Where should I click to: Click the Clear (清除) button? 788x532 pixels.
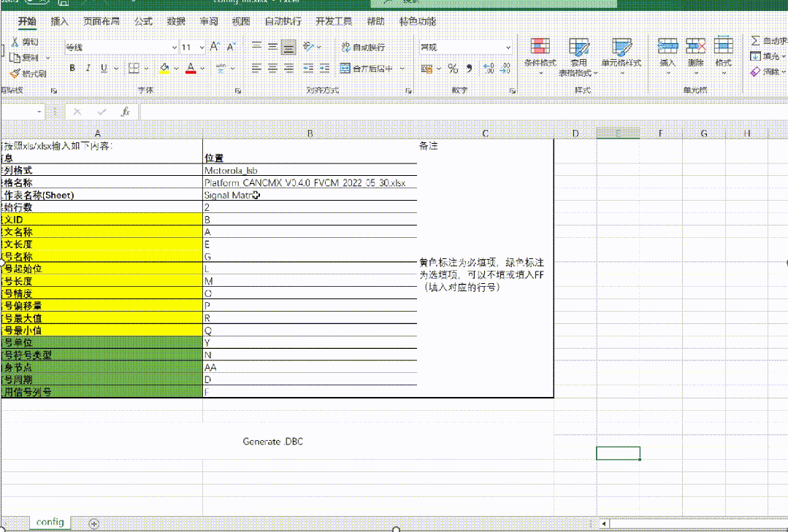(768, 72)
